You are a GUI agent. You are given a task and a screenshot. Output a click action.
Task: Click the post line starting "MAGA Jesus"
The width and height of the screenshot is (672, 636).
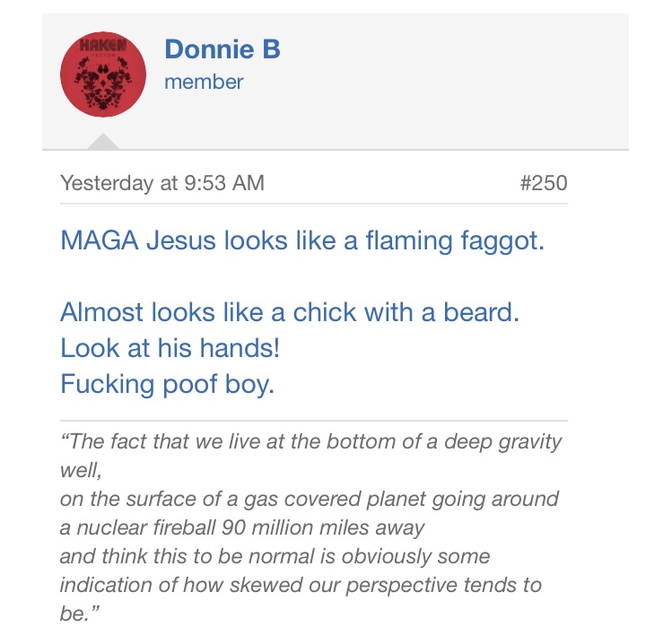(x=301, y=241)
